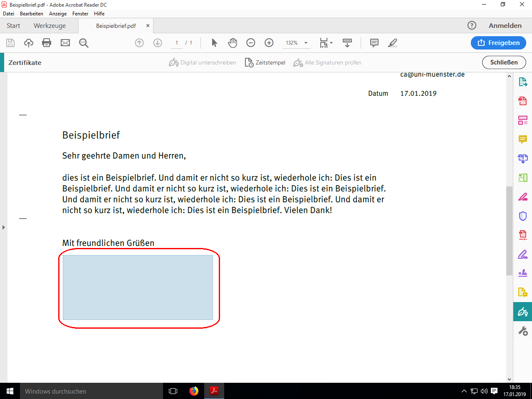Zoom out with the minus icon
Image resolution: width=532 pixels, height=399 pixels.
(251, 43)
